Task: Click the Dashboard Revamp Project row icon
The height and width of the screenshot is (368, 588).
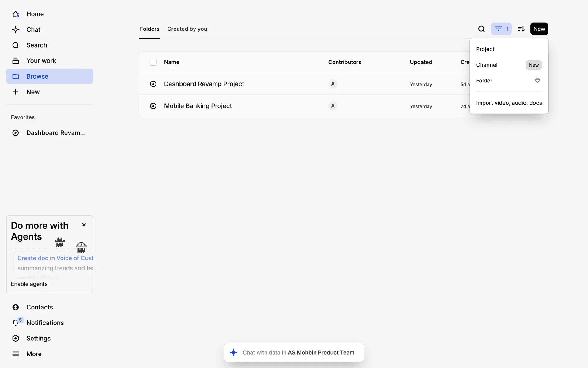Action: 153,84
